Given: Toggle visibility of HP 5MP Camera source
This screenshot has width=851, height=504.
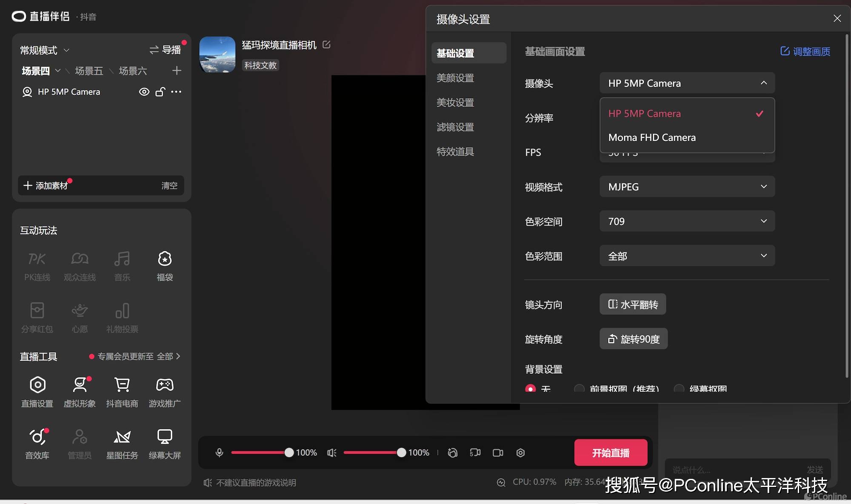Looking at the screenshot, I should tap(144, 91).
